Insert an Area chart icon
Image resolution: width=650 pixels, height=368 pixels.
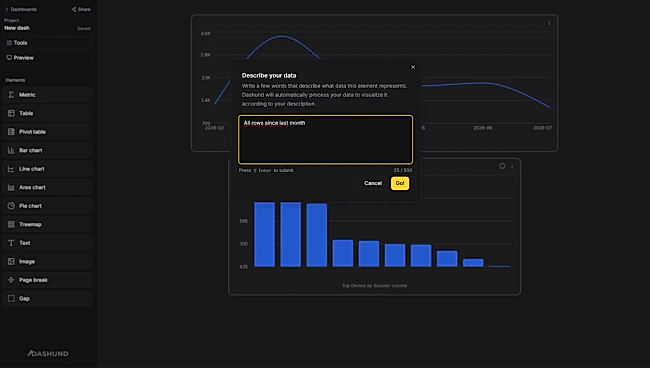11,187
